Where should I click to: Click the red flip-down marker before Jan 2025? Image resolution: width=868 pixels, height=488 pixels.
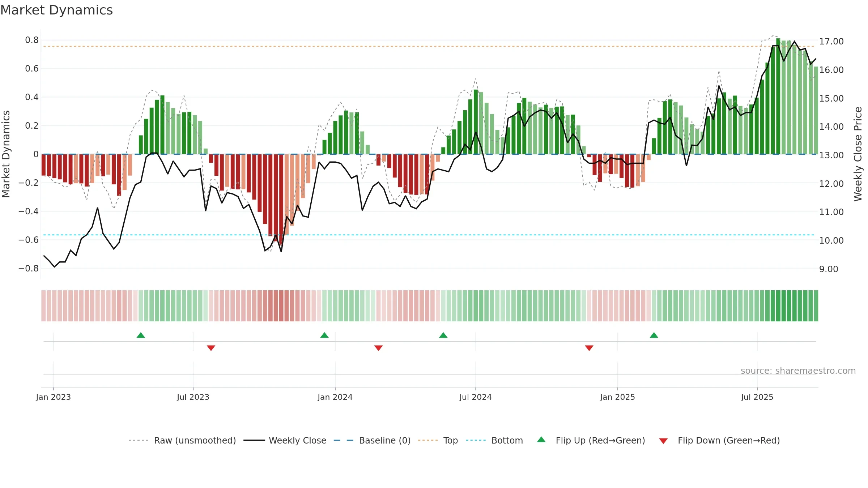click(589, 348)
